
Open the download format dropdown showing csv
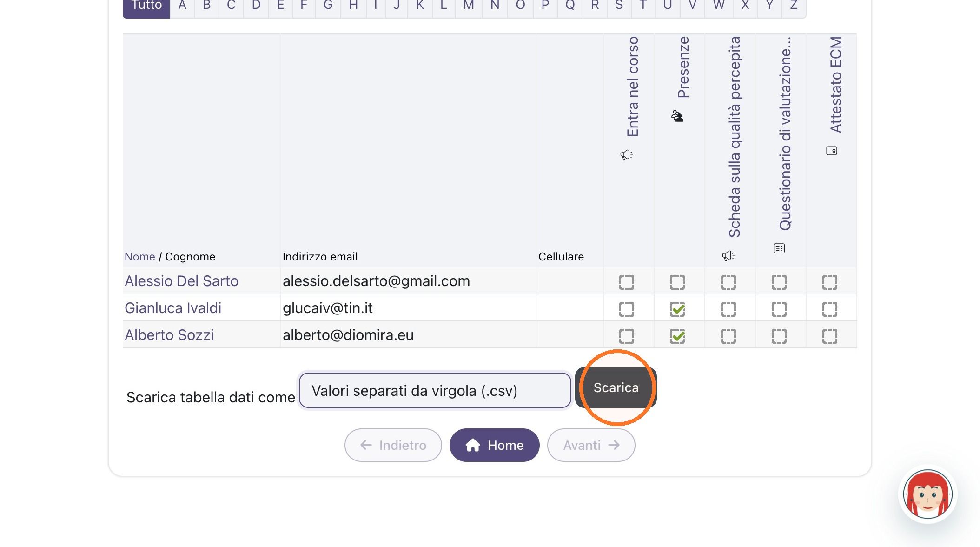pos(435,390)
